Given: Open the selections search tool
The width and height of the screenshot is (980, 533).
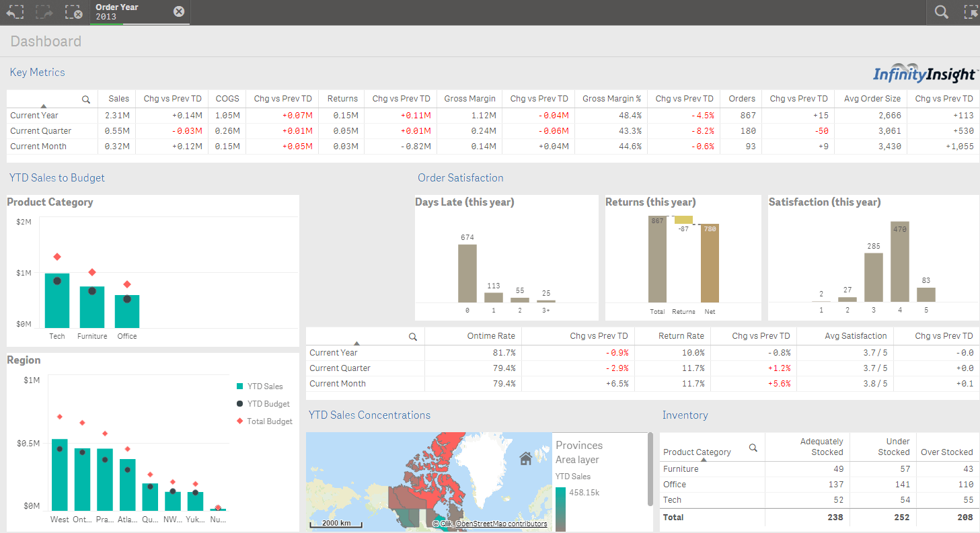Looking at the screenshot, I should pos(942,11).
